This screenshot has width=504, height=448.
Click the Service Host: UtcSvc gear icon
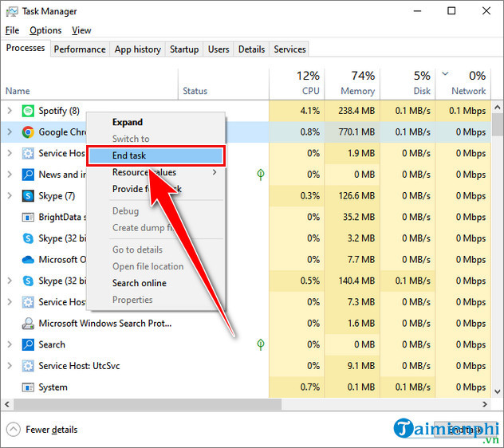coord(28,366)
